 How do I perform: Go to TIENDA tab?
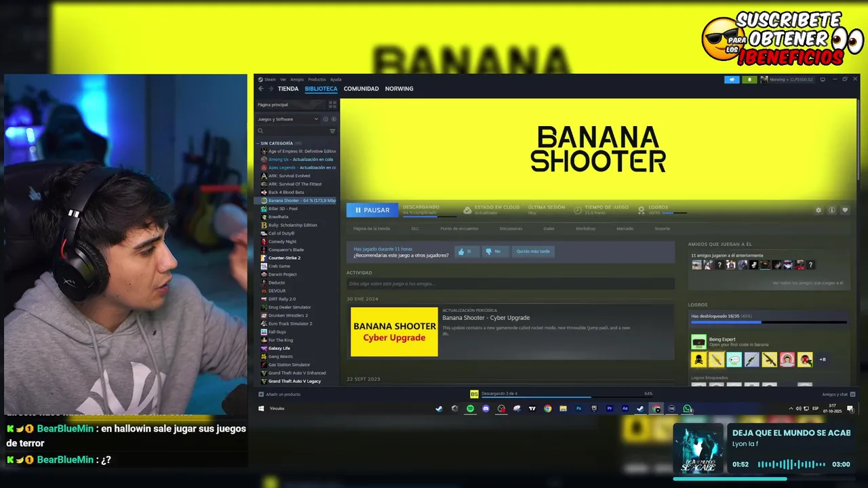[288, 89]
